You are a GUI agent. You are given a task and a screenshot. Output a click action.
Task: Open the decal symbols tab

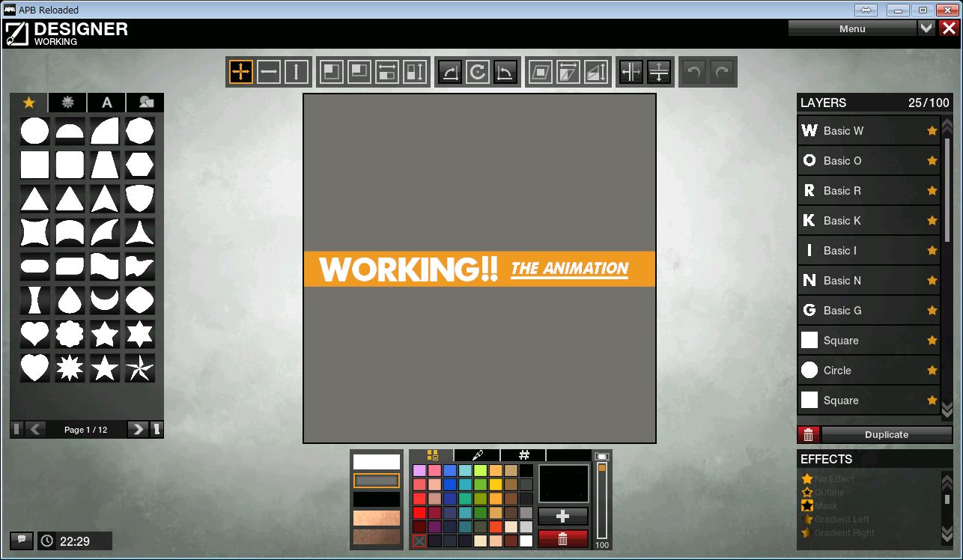coord(68,103)
